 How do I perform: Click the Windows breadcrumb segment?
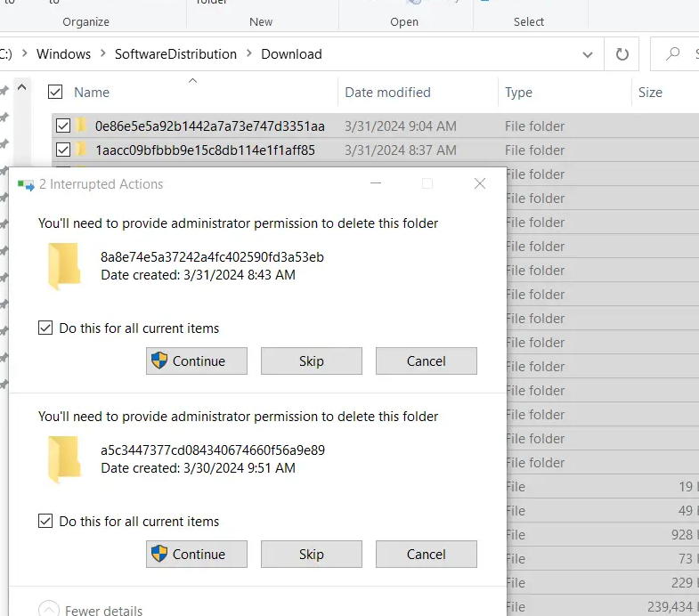click(x=64, y=54)
